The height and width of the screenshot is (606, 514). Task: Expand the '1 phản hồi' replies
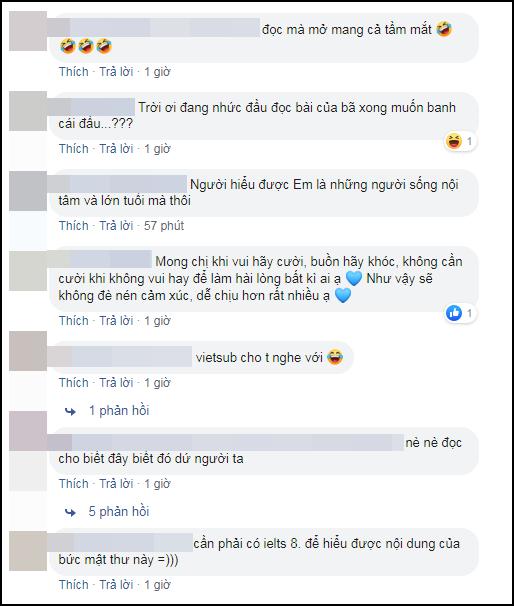[119, 411]
